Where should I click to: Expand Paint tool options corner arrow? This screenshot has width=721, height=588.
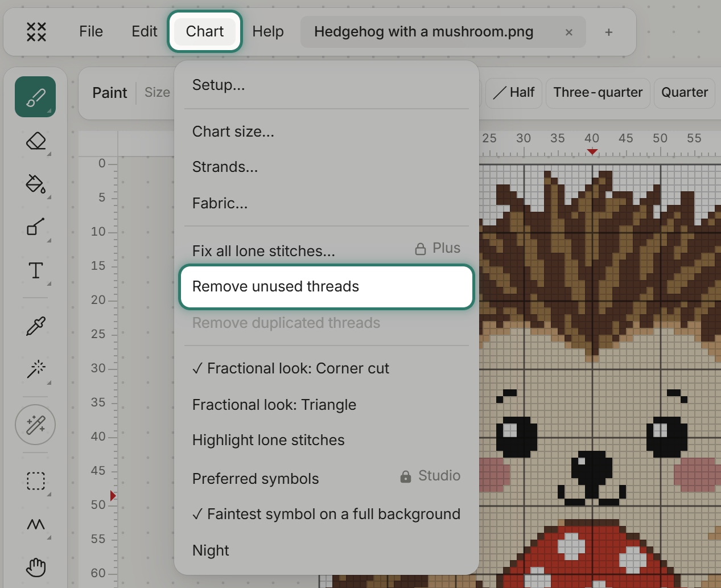(x=49, y=110)
